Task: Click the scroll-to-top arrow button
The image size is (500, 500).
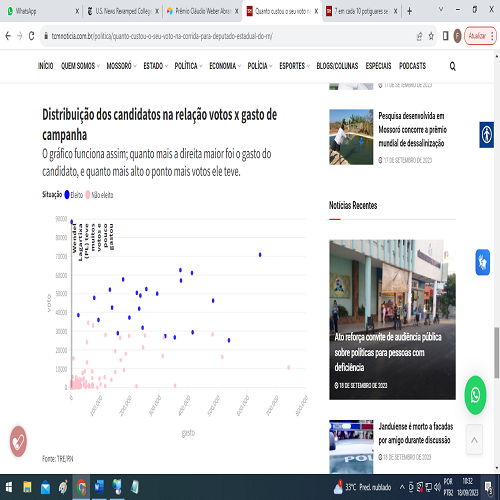Action: point(474,440)
